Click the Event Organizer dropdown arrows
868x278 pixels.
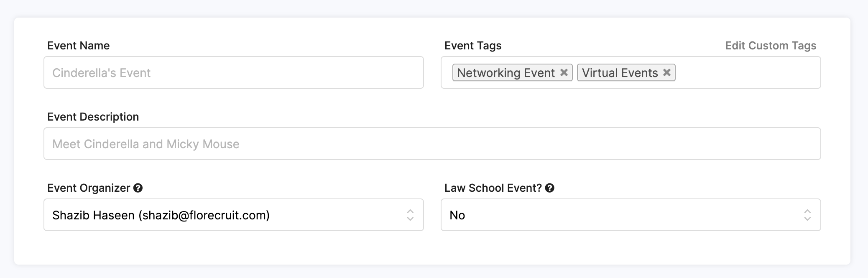410,215
